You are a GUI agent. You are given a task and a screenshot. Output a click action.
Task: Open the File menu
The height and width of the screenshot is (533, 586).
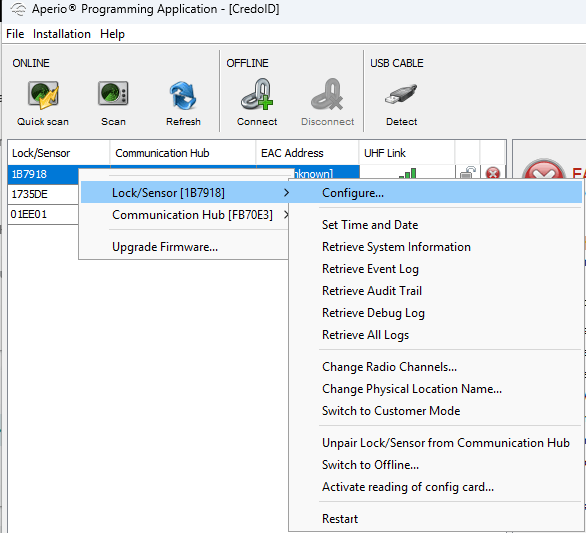(x=15, y=34)
